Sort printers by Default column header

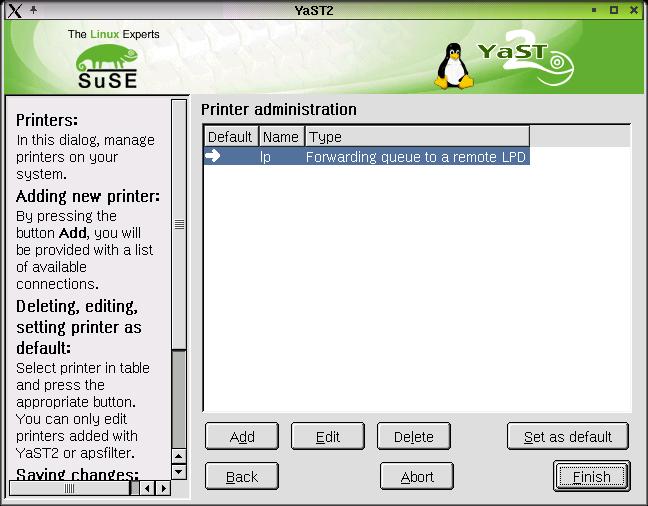tap(230, 137)
